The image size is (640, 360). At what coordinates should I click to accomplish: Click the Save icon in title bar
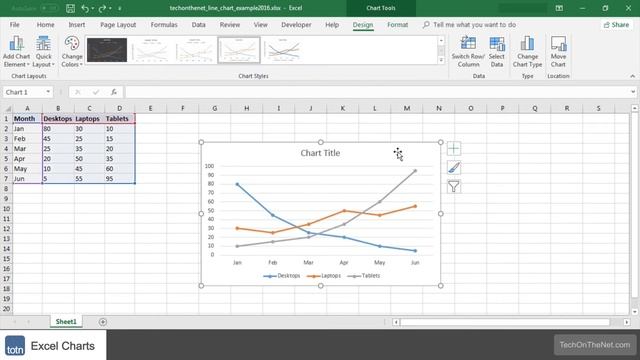click(x=70, y=8)
